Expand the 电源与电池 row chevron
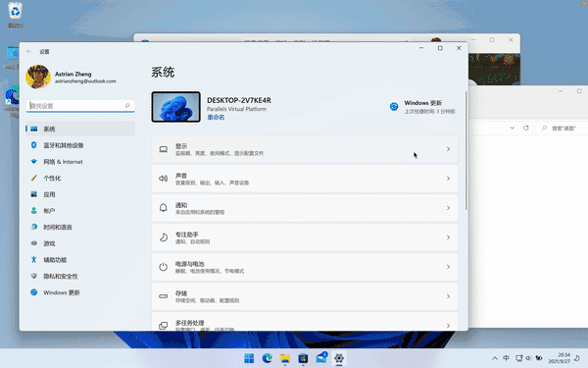The image size is (588, 368). click(x=448, y=267)
